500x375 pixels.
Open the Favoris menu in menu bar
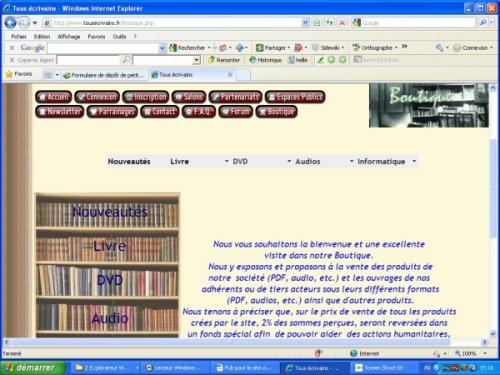pos(96,36)
